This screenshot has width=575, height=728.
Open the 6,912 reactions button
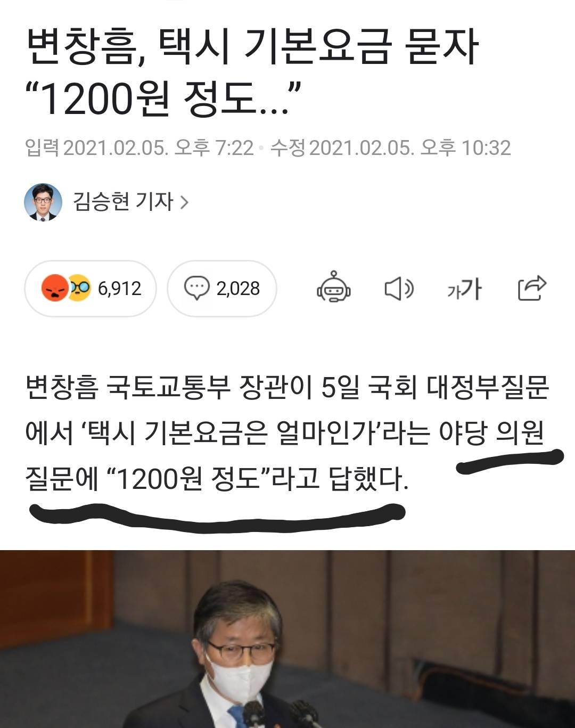pyautogui.click(x=91, y=288)
